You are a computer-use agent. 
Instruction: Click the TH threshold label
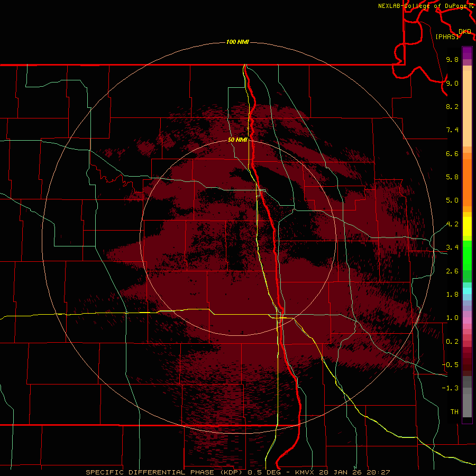(454, 412)
